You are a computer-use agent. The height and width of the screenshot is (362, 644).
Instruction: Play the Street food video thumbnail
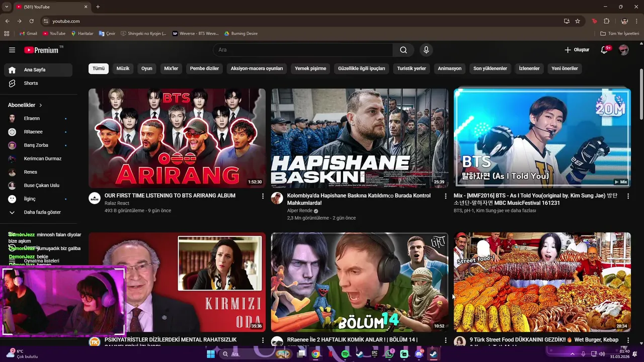[x=542, y=282]
